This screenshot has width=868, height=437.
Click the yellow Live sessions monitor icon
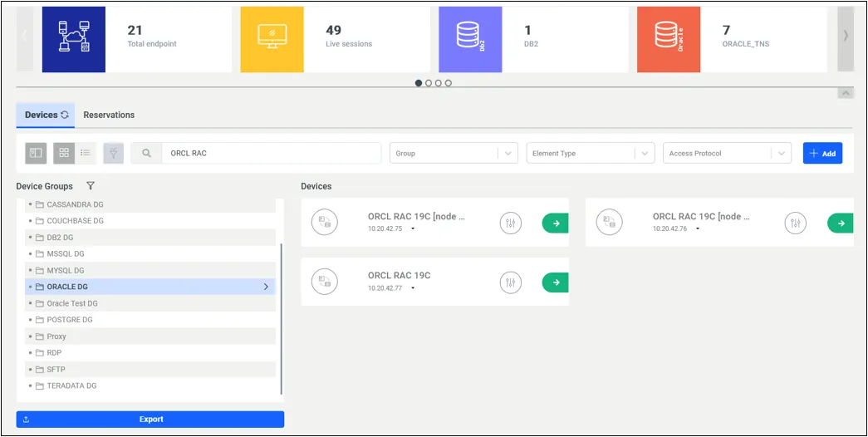point(272,39)
